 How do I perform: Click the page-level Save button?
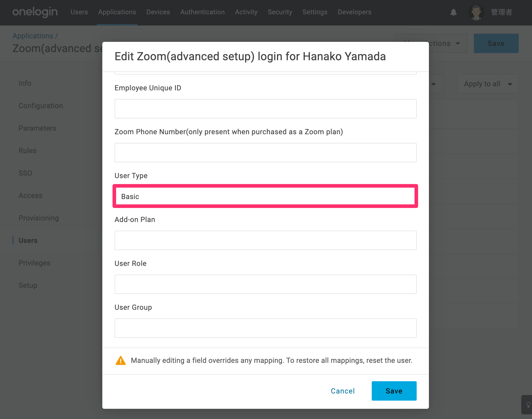coord(496,43)
